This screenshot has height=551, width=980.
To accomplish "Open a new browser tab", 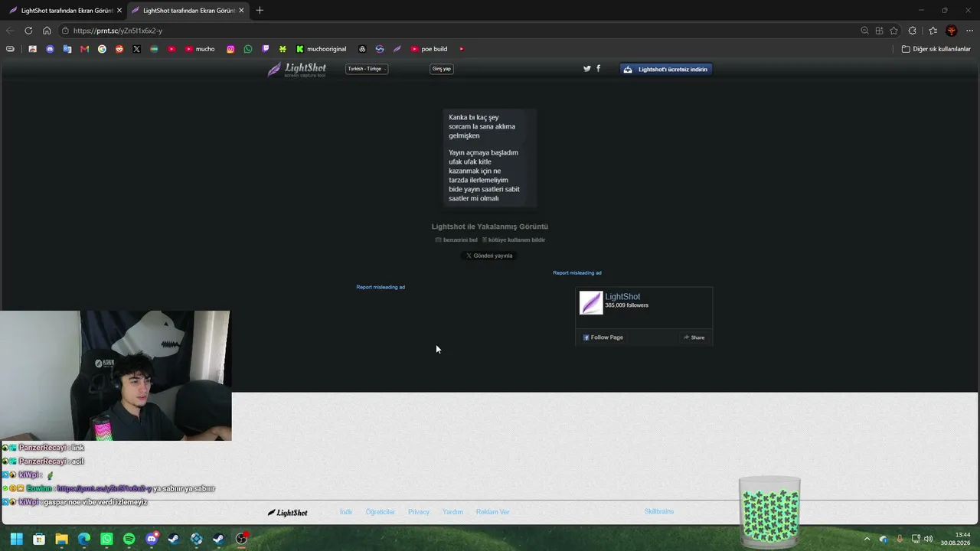I will [260, 11].
